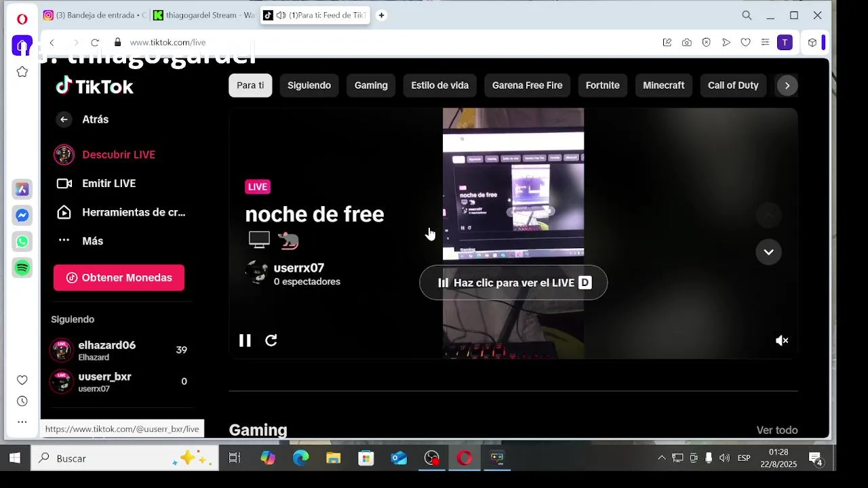
Task: Open Windows Start menu
Action: click(14, 458)
